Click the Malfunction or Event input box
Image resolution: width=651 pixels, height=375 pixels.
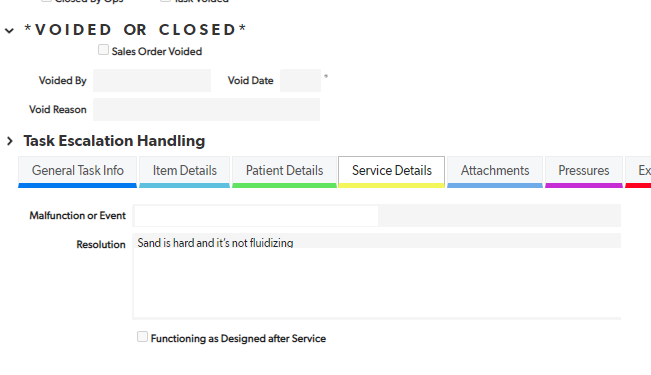tap(256, 216)
